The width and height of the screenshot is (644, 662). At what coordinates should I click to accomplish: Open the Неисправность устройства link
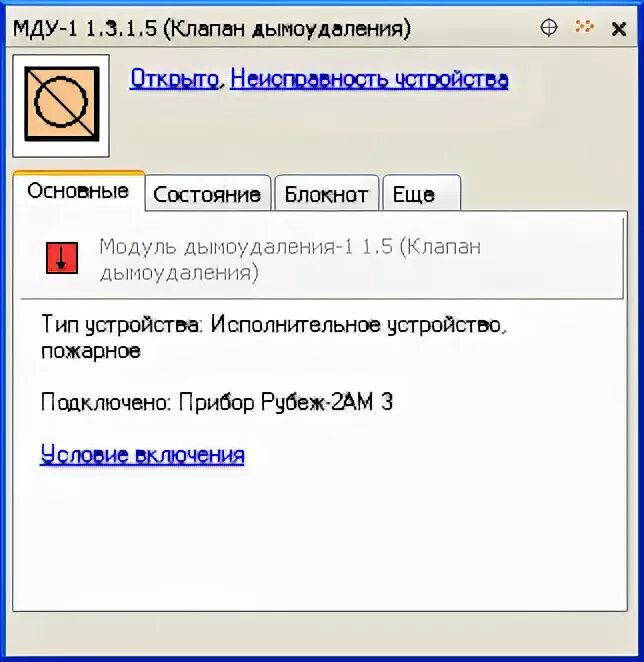(369, 79)
